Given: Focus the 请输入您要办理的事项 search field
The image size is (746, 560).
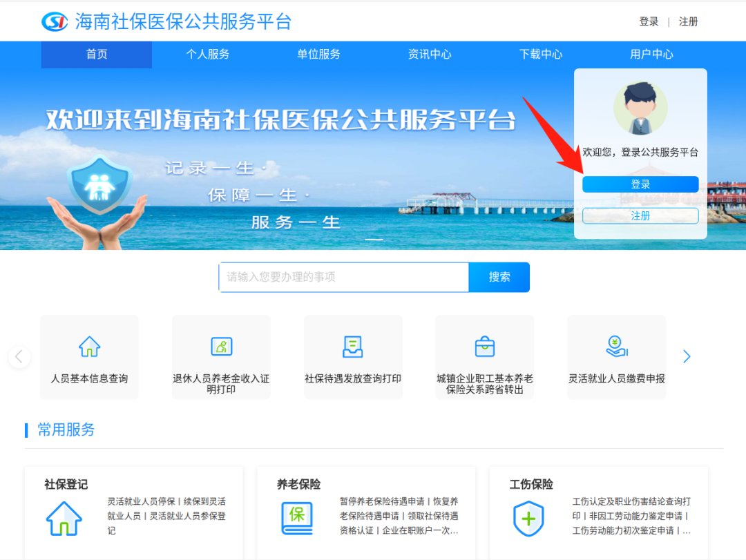Looking at the screenshot, I should [x=343, y=277].
